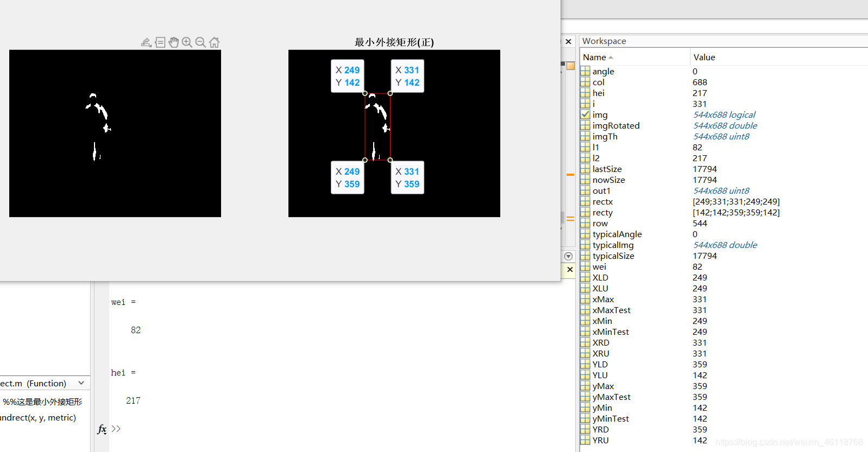This screenshot has height=452, width=868.
Task: Click the restore view home icon
Action: coord(214,42)
